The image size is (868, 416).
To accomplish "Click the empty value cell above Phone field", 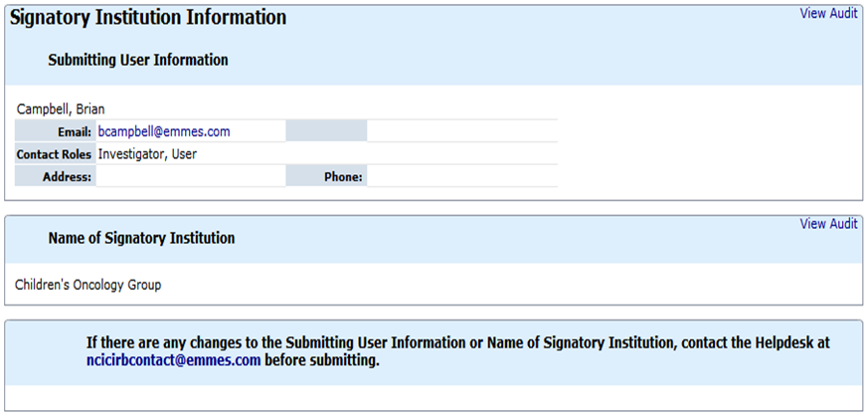I will (461, 131).
